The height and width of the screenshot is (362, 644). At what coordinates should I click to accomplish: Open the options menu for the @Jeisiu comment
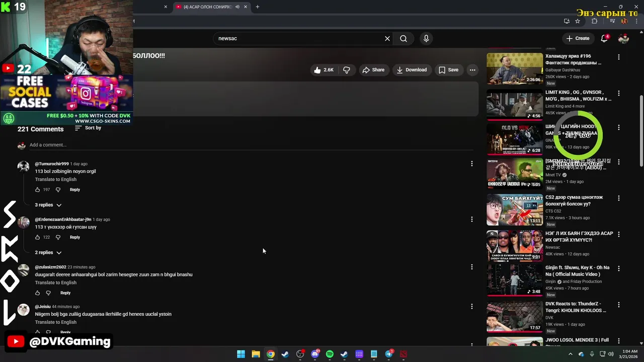[x=471, y=306]
